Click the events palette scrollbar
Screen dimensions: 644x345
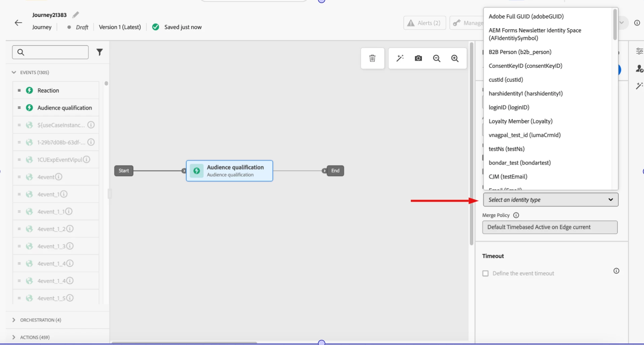click(x=106, y=83)
